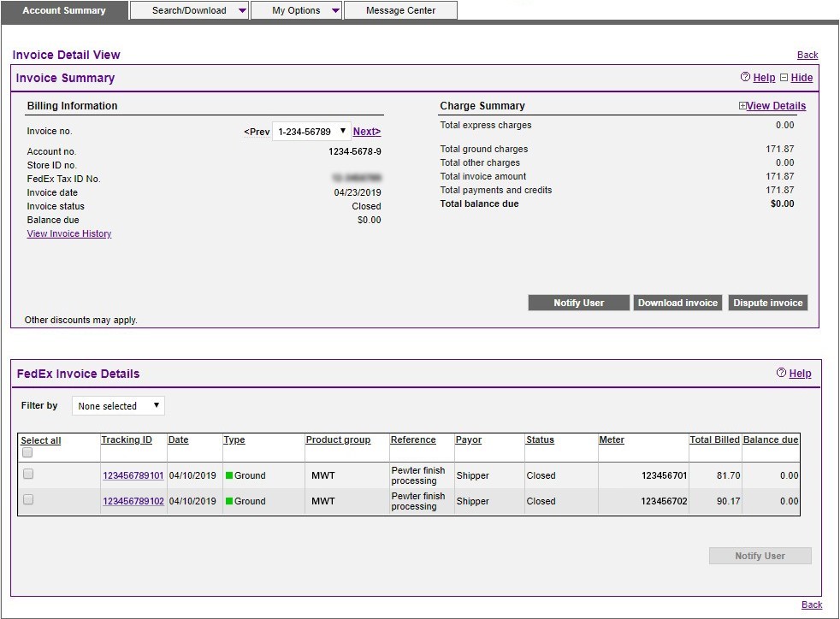Screen dimensions: 840x619
Task: Open View Details in Charge Summary
Action: [x=776, y=106]
